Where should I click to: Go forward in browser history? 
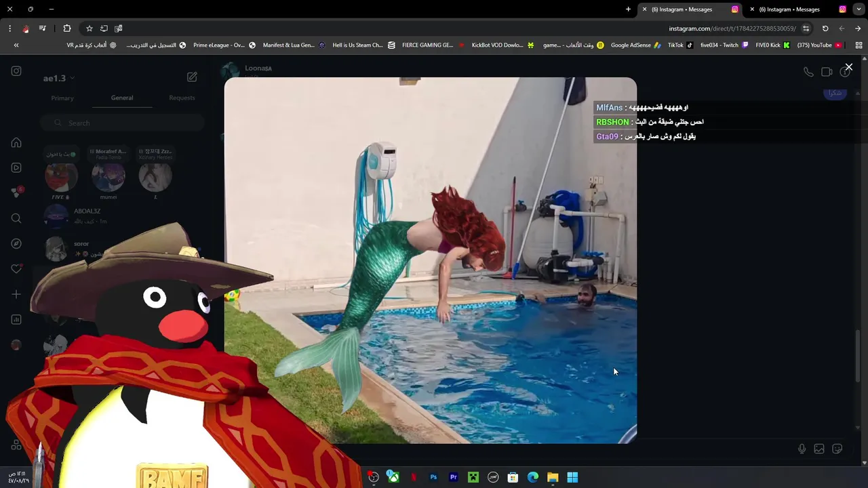pyautogui.click(x=842, y=28)
